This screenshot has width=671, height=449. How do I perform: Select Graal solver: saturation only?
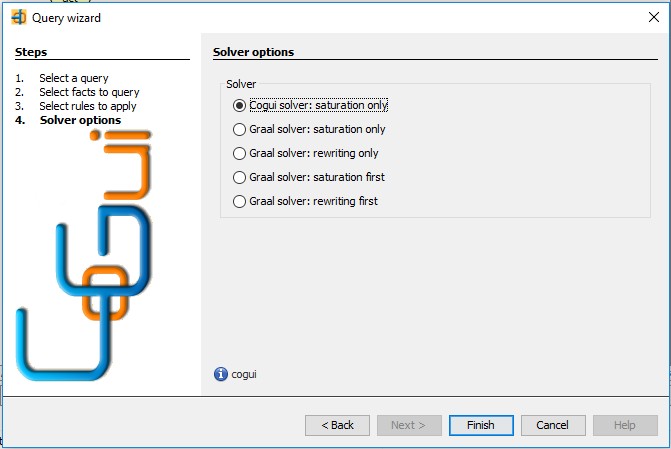click(x=309, y=129)
